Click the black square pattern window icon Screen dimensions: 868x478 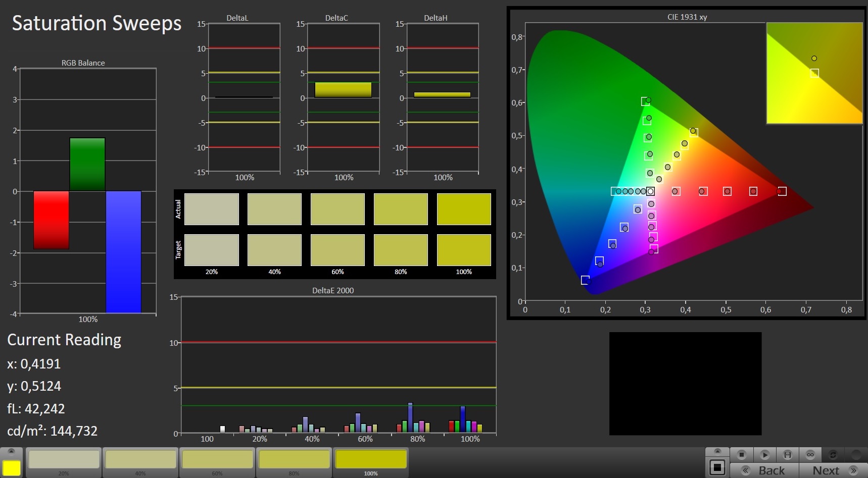point(717,467)
